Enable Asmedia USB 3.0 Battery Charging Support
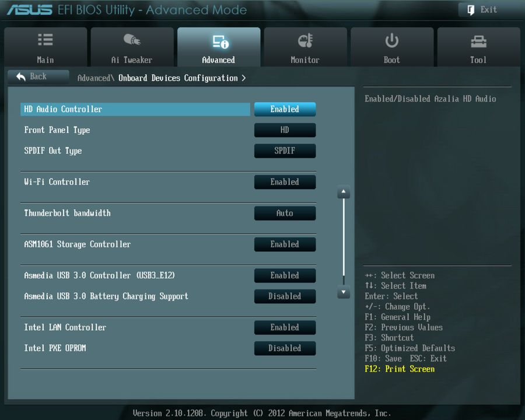Viewport: 525px width, 420px height. click(285, 296)
